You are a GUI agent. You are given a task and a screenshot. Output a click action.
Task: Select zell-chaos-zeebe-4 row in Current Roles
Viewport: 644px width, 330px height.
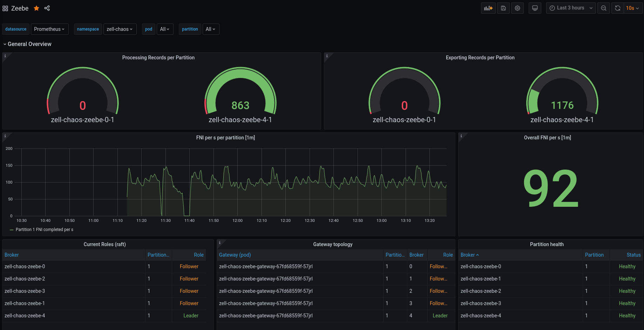104,316
